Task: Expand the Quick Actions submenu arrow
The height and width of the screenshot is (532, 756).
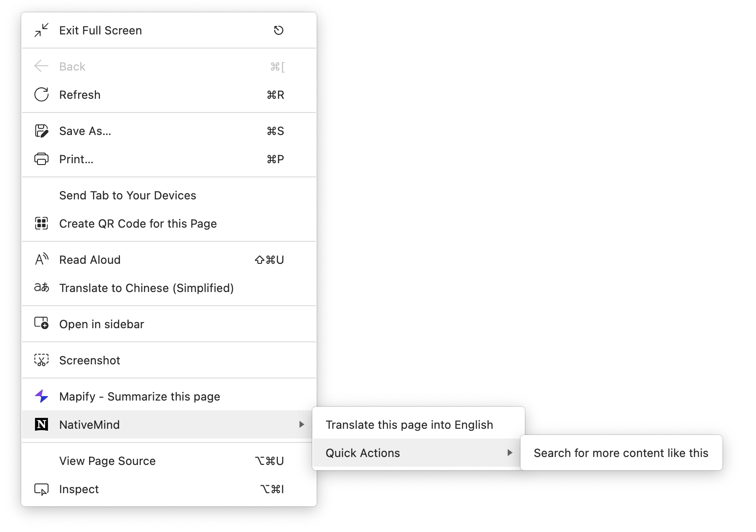Action: (510, 453)
